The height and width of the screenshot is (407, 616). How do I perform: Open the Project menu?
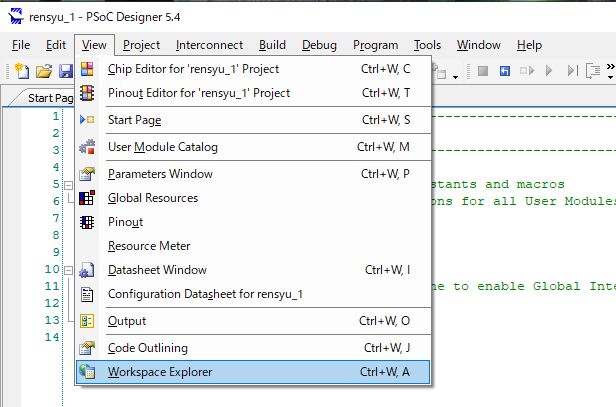pyautogui.click(x=141, y=45)
